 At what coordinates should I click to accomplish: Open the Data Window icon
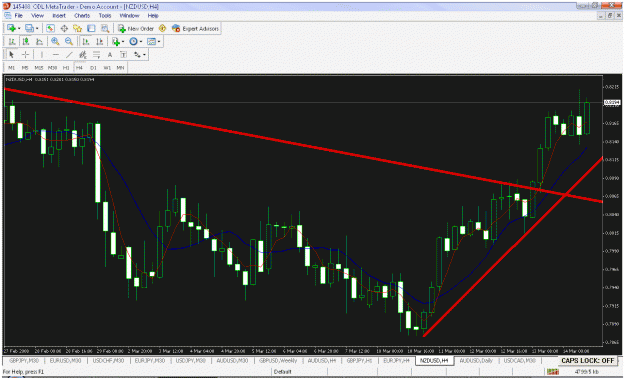pos(64,28)
